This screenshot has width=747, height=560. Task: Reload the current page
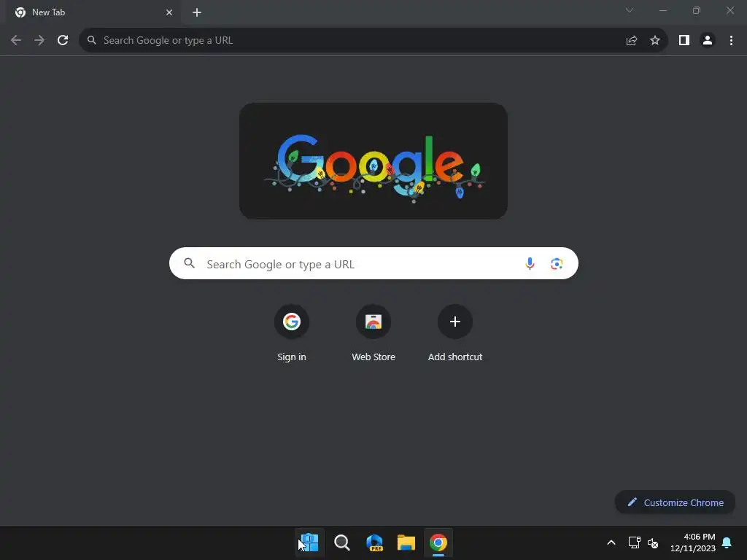pyautogui.click(x=63, y=41)
